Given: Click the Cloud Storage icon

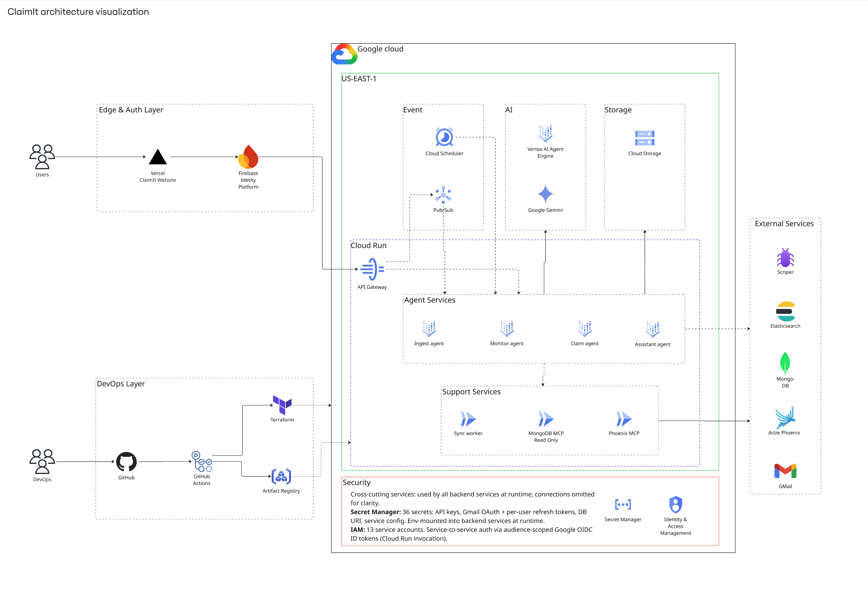Looking at the screenshot, I should [x=644, y=138].
